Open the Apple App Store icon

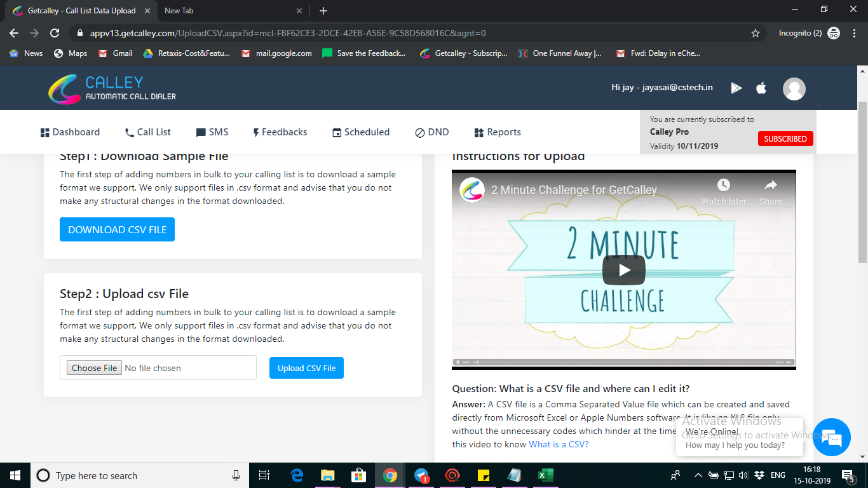tap(761, 88)
